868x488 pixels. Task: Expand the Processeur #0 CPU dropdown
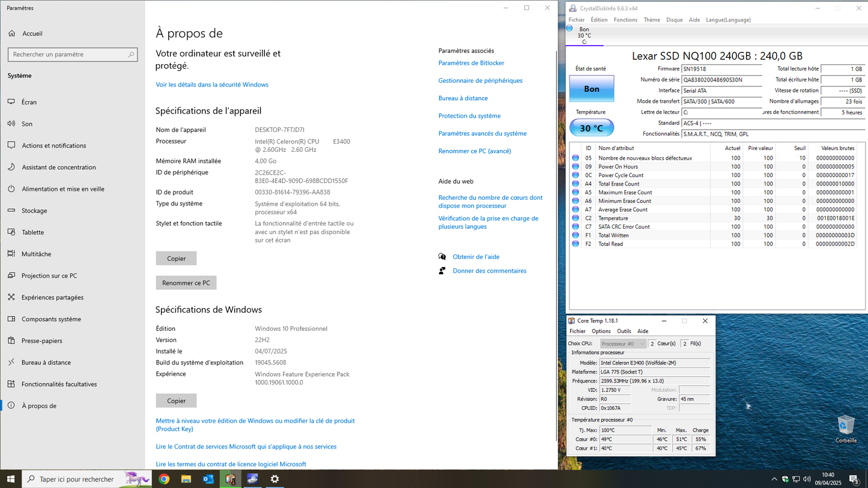[x=623, y=344]
